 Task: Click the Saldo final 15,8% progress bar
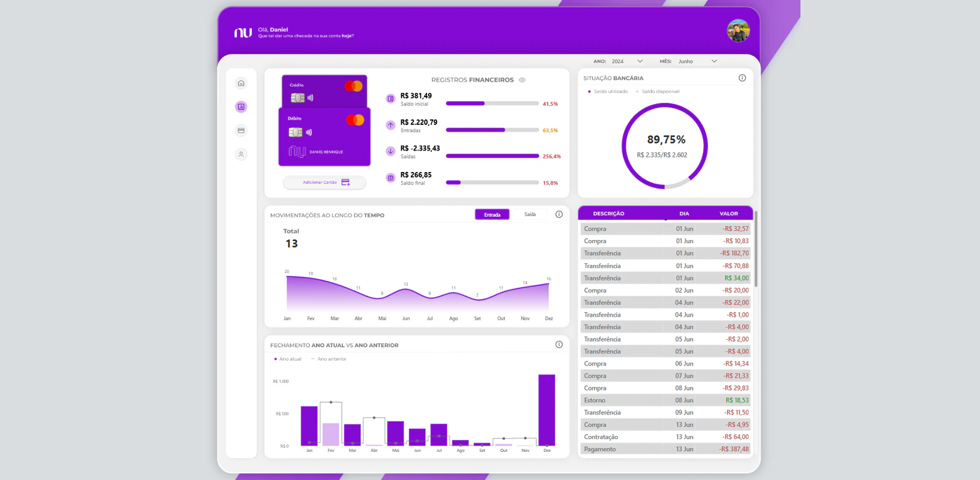(x=492, y=182)
